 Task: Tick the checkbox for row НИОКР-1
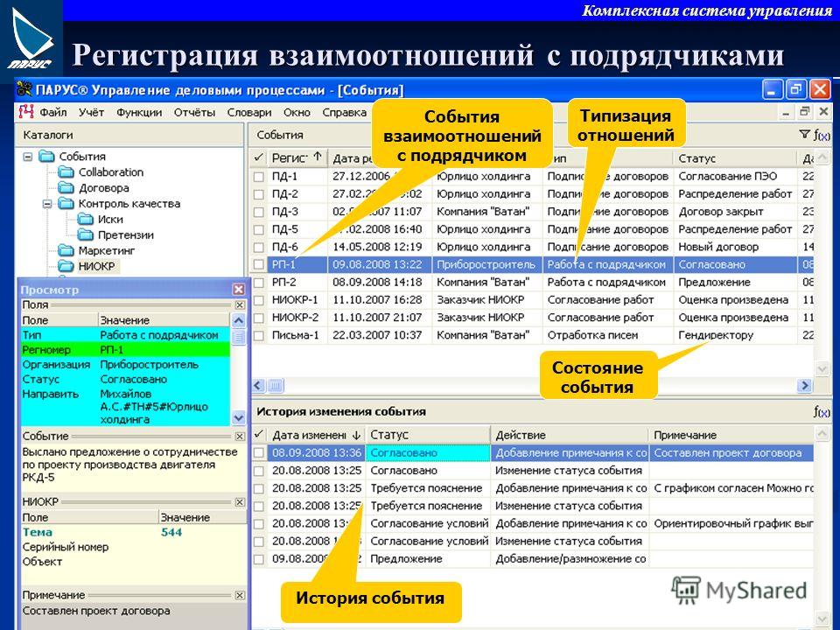point(259,300)
